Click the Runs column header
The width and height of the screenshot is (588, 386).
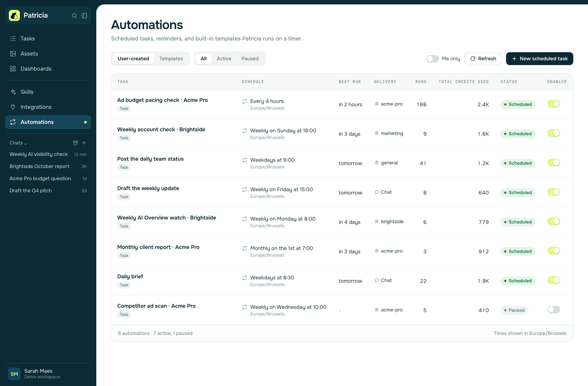421,82
